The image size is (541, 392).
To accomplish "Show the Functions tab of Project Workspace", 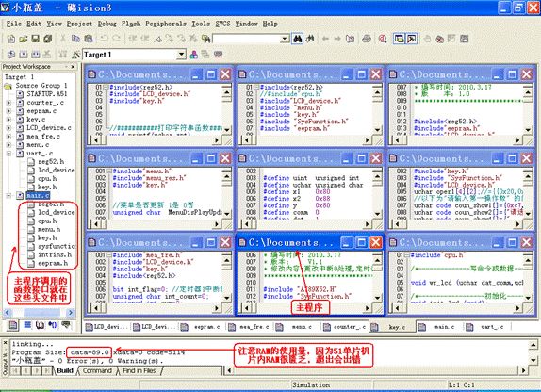I will pos(53,325).
